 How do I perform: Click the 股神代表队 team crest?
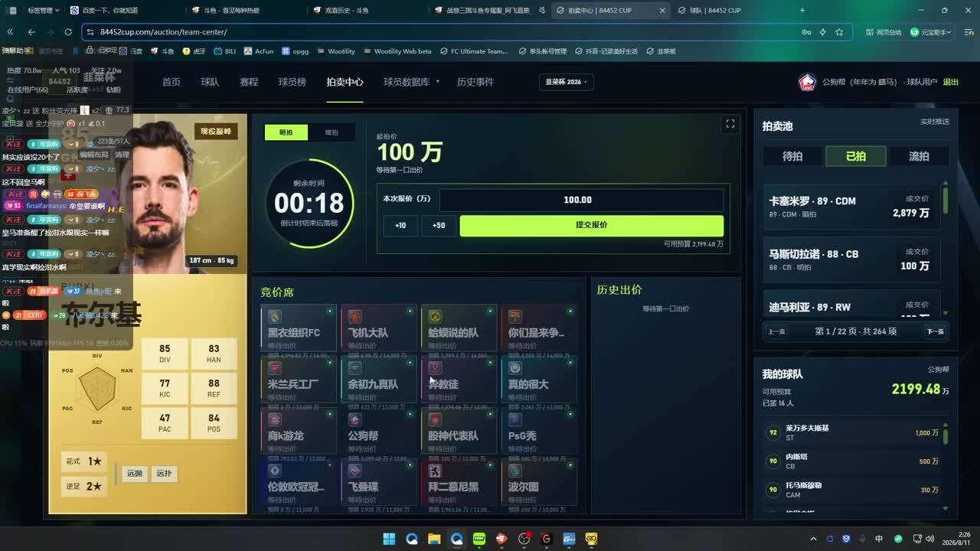tap(435, 419)
